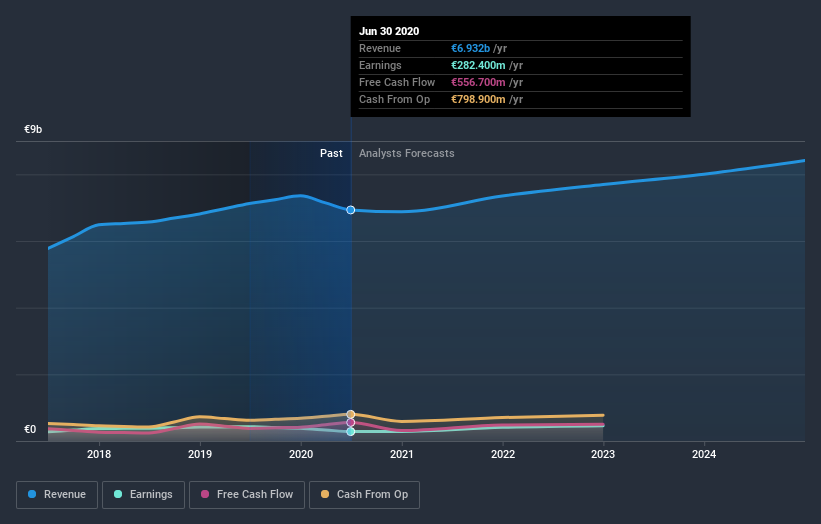Viewport: 821px width, 524px height.
Task: Click the €0 y-axis label
Action: (30, 429)
